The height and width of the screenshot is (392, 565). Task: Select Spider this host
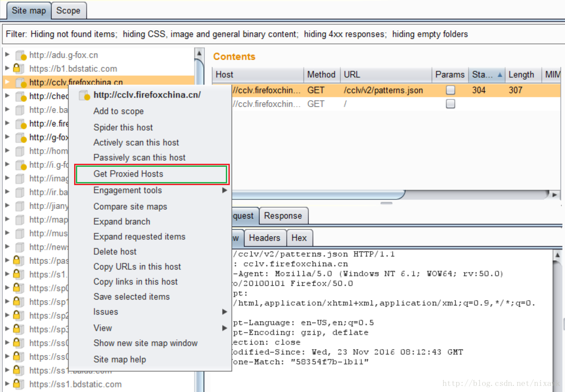123,128
